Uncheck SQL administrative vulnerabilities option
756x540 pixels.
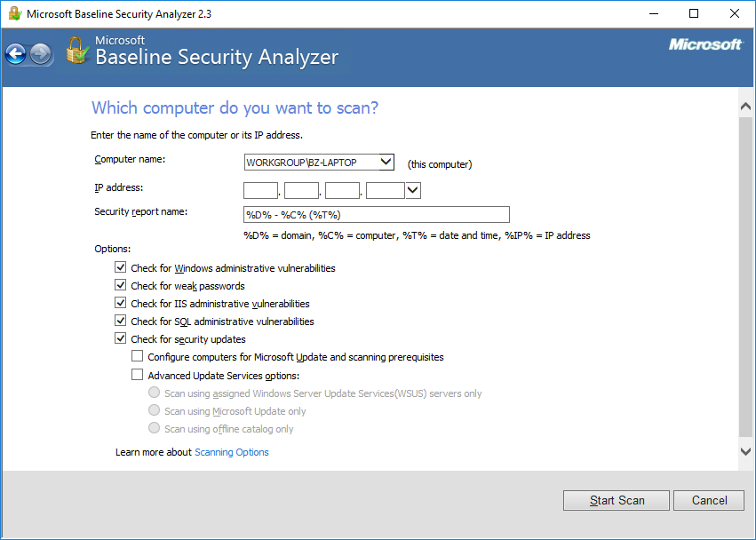[121, 322]
